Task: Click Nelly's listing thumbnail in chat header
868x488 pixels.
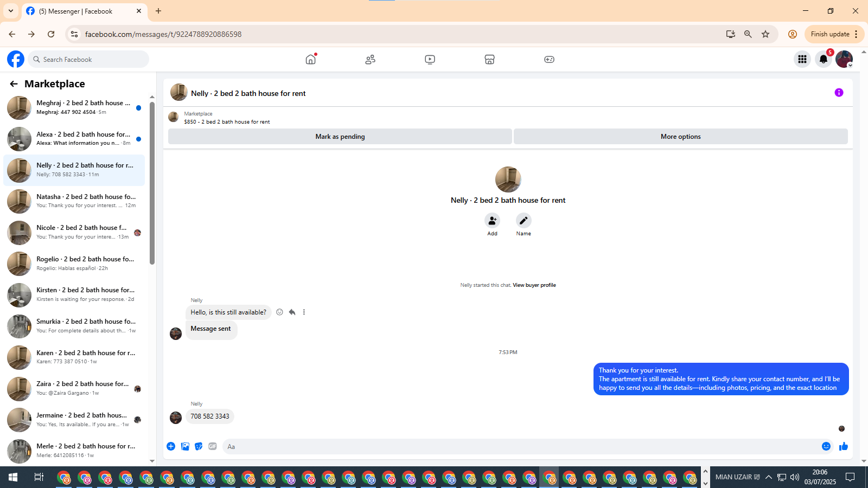Action: coord(179,93)
